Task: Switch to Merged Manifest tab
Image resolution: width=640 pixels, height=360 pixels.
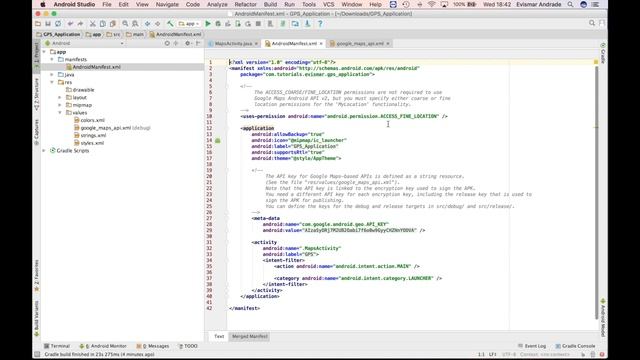Action: 250,336
